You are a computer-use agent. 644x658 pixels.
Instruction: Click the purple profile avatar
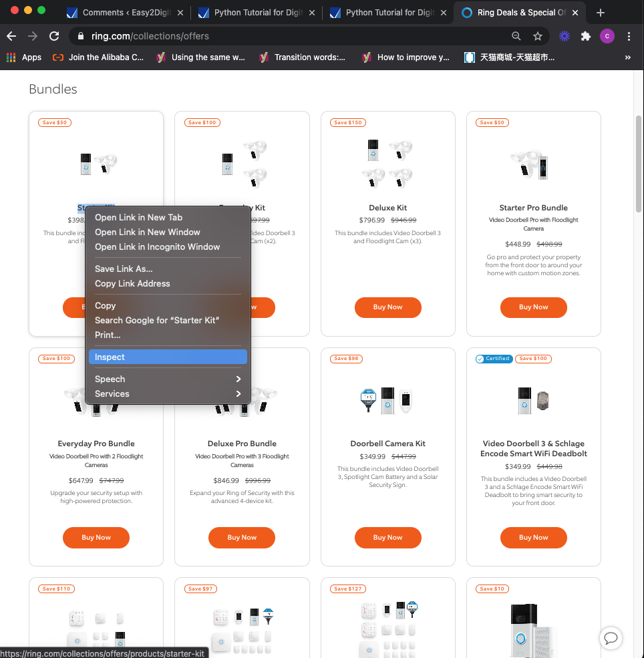coord(607,36)
